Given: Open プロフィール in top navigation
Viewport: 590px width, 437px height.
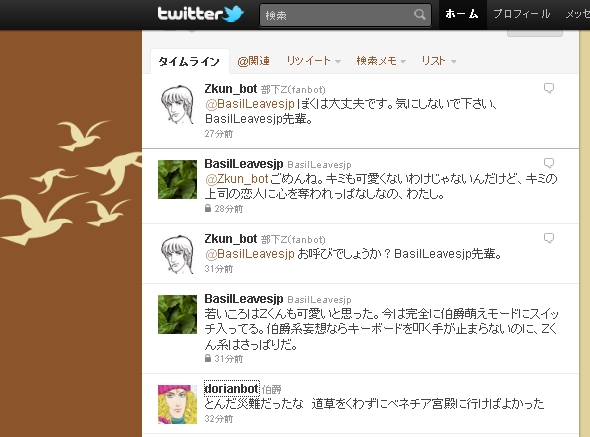Looking at the screenshot, I should click(522, 14).
